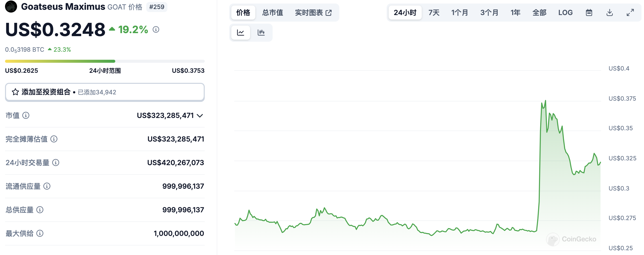
Task: Open the calendar date range picker
Action: [589, 13]
